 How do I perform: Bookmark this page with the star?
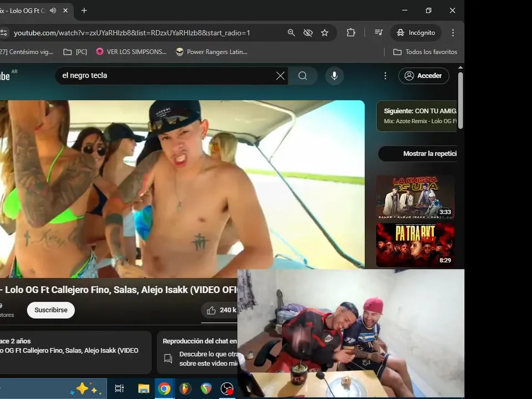325,33
